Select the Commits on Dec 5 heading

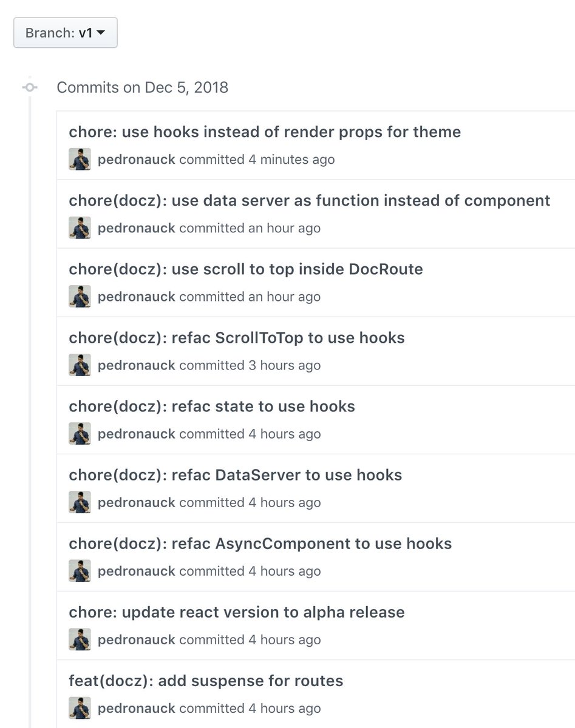coord(143,87)
